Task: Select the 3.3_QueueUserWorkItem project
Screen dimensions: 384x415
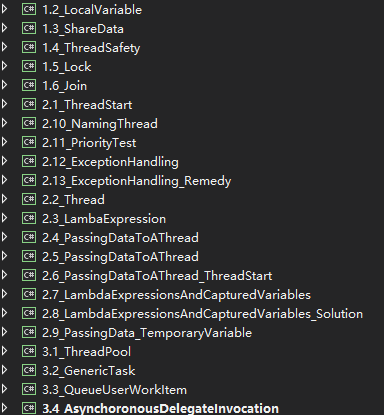Action: (x=114, y=390)
